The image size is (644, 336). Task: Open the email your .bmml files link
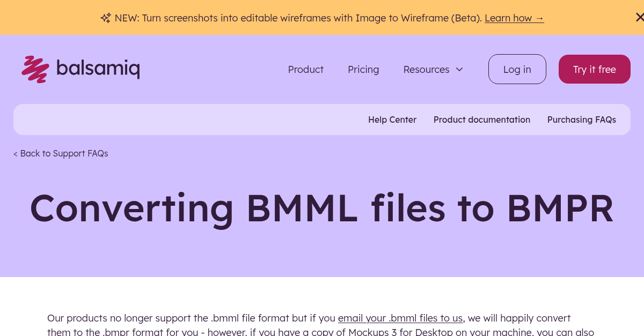point(400,318)
